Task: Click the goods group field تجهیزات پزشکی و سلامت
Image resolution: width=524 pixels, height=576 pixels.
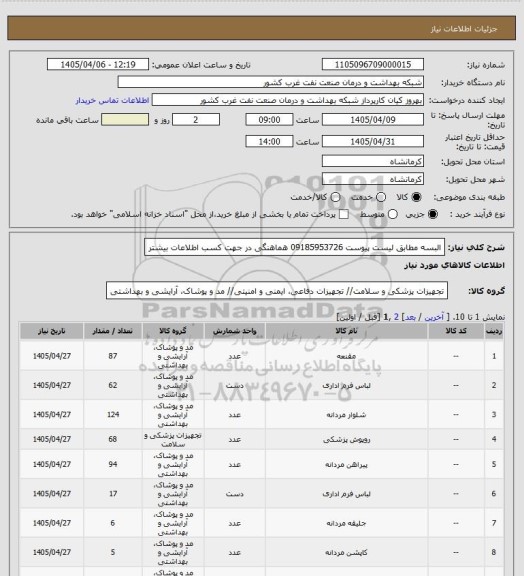Action: (x=277, y=291)
